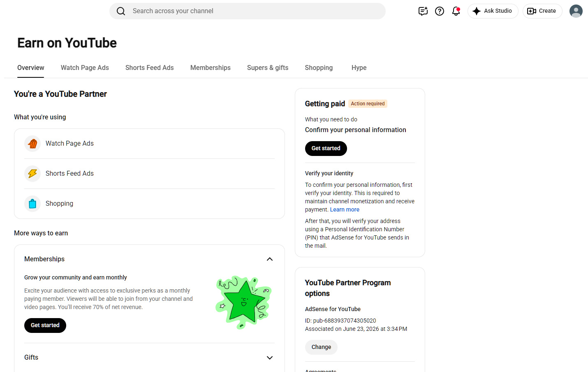Click Get started under Getting paid

(x=326, y=149)
